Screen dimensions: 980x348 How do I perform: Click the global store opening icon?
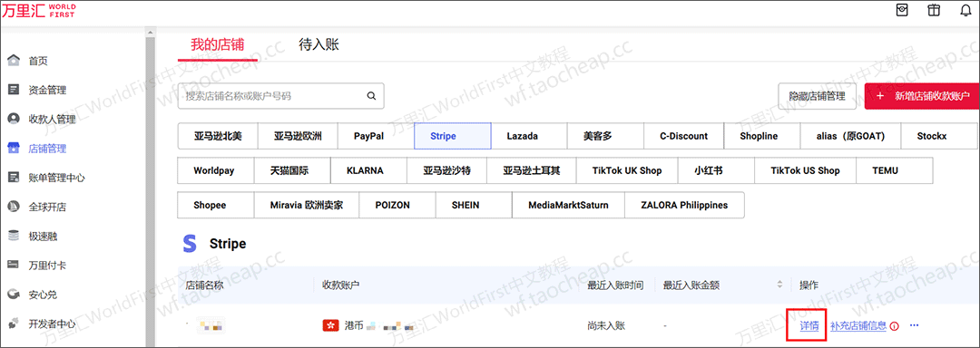[x=13, y=207]
